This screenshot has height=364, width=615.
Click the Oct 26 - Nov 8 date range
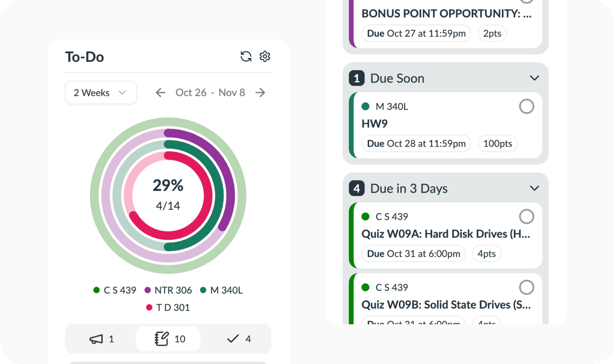coord(210,93)
